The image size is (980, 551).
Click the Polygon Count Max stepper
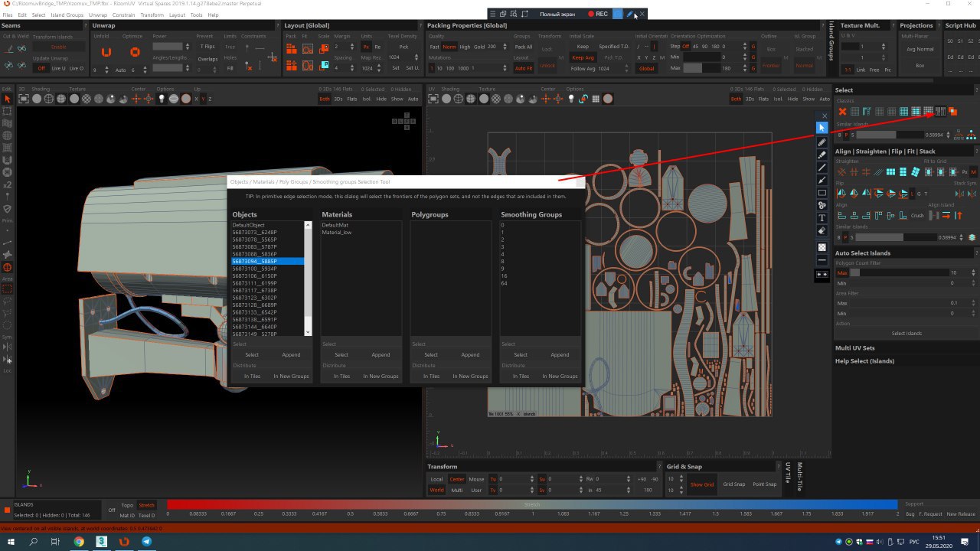(974, 272)
